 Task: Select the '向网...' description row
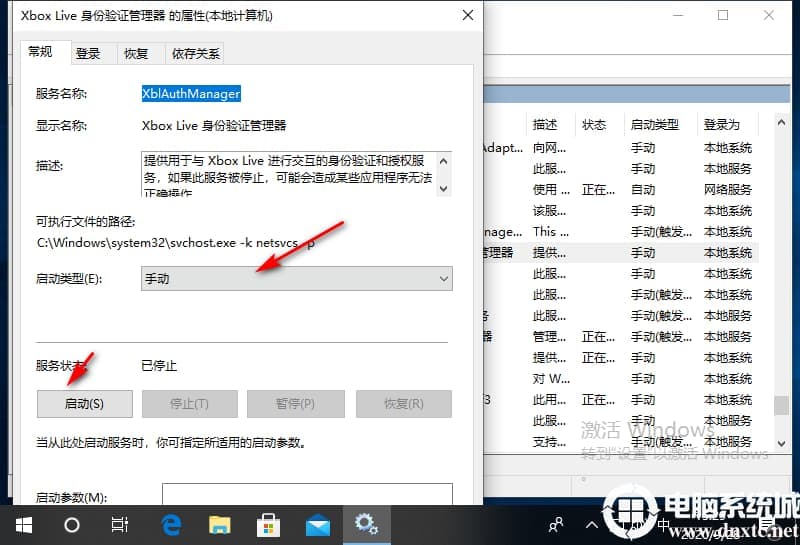coord(549,148)
